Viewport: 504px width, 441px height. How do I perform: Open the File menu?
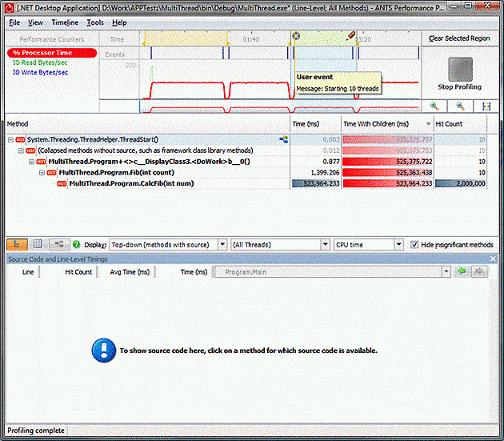pos(14,22)
